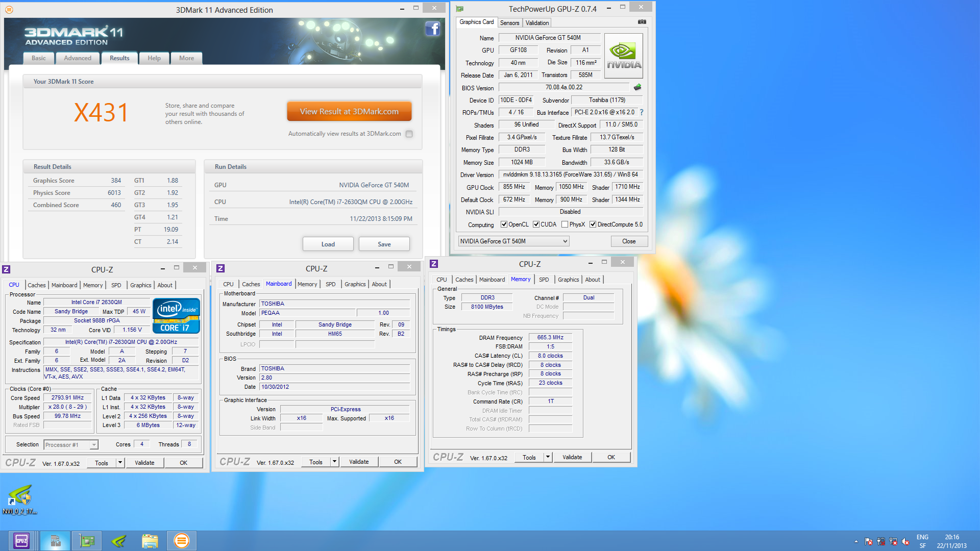Click the Core Speed value field in CPU-Z
This screenshot has width=980, height=551.
click(67, 398)
